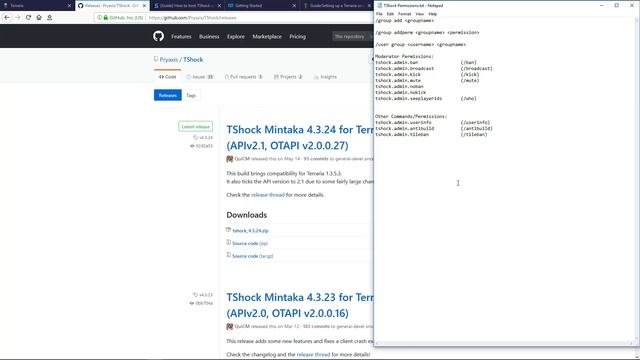Viewport: 640px width, 360px height.
Task: Select the Insights repository tab
Action: (x=325, y=77)
